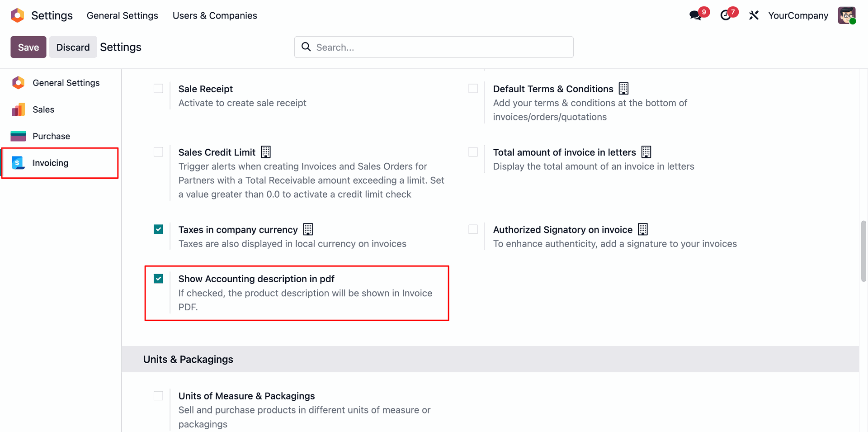This screenshot has width=868, height=432.
Task: Open the YourCompany company switcher
Action: pyautogui.click(x=798, y=15)
